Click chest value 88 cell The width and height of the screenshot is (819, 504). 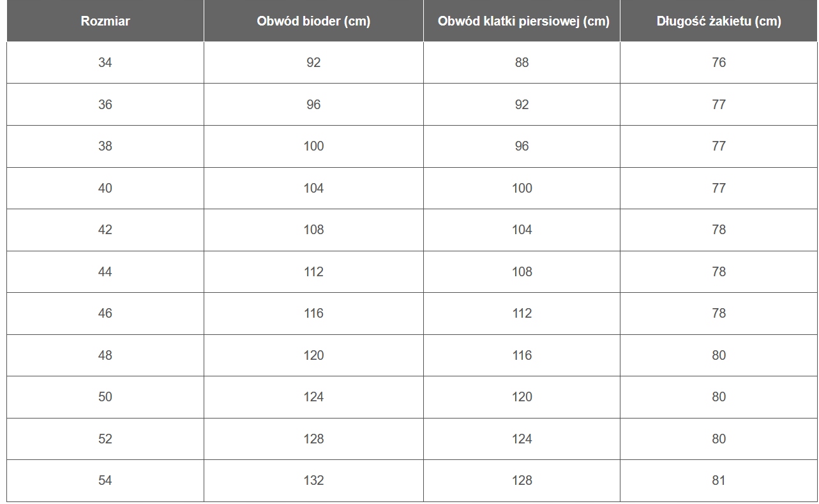pos(522,63)
